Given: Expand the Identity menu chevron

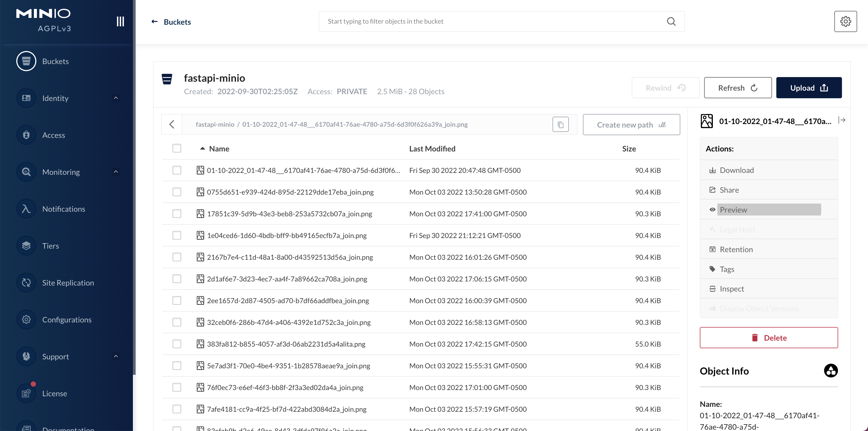Looking at the screenshot, I should click(116, 98).
